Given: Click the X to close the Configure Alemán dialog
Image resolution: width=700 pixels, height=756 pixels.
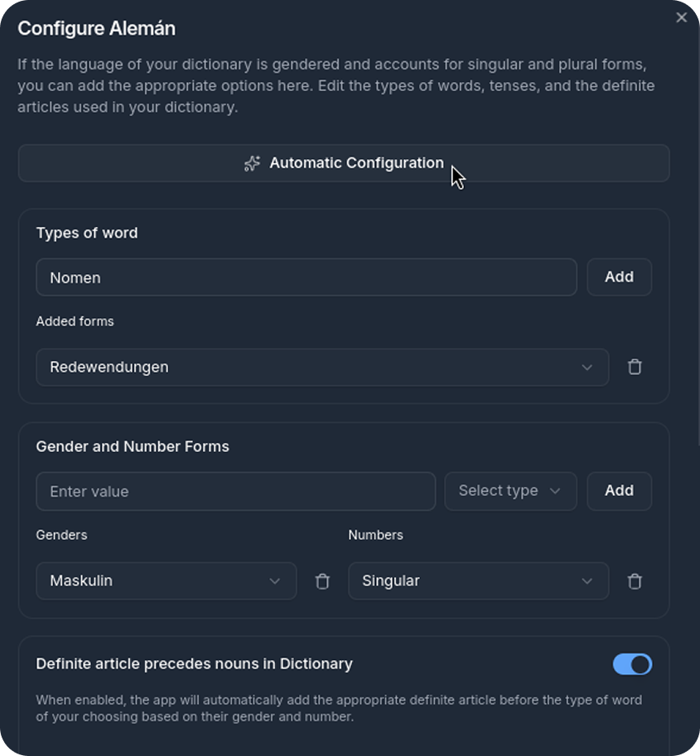Looking at the screenshot, I should tap(682, 17).
